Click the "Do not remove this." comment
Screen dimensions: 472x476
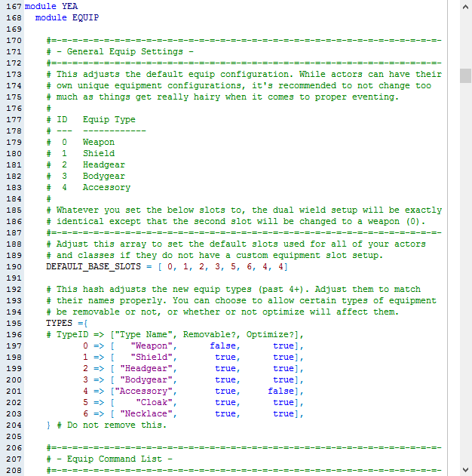click(x=112, y=425)
